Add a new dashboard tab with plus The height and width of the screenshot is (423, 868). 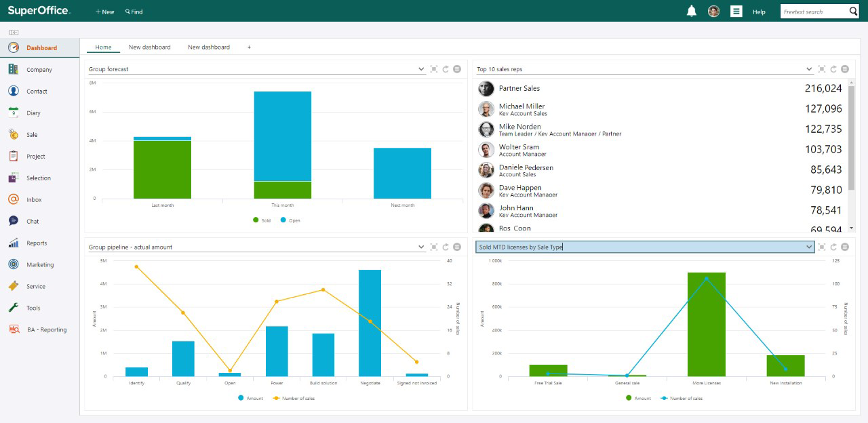pyautogui.click(x=249, y=47)
